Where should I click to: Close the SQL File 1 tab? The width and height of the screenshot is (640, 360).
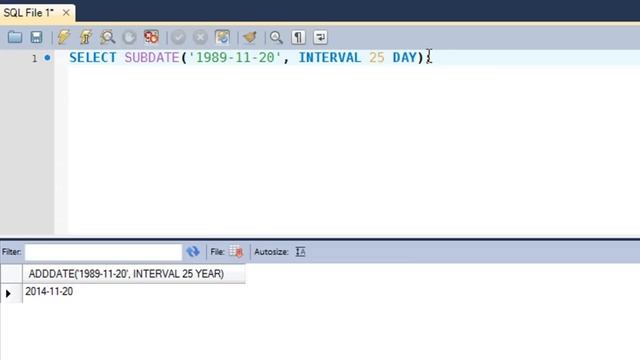coord(66,13)
